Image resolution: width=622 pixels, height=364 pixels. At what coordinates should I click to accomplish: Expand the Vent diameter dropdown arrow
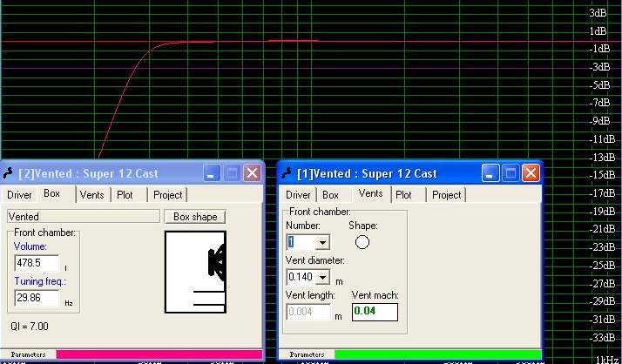click(323, 277)
